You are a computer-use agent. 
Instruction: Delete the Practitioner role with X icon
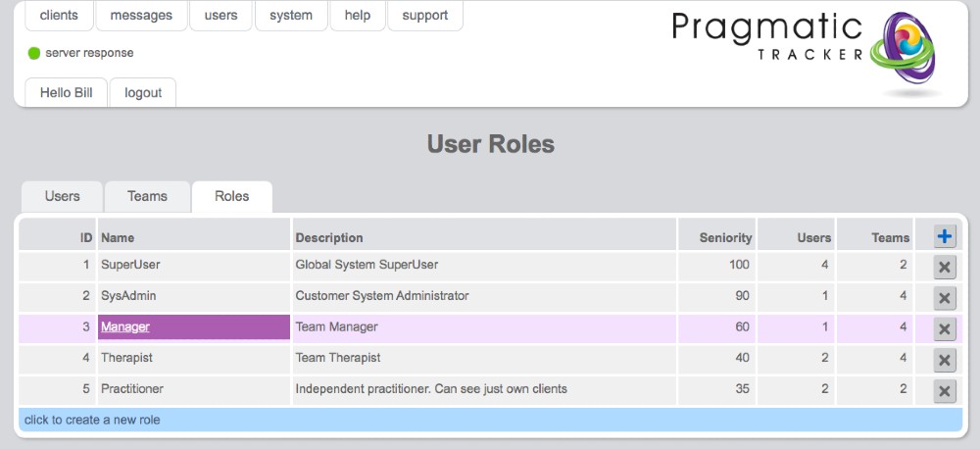(944, 391)
